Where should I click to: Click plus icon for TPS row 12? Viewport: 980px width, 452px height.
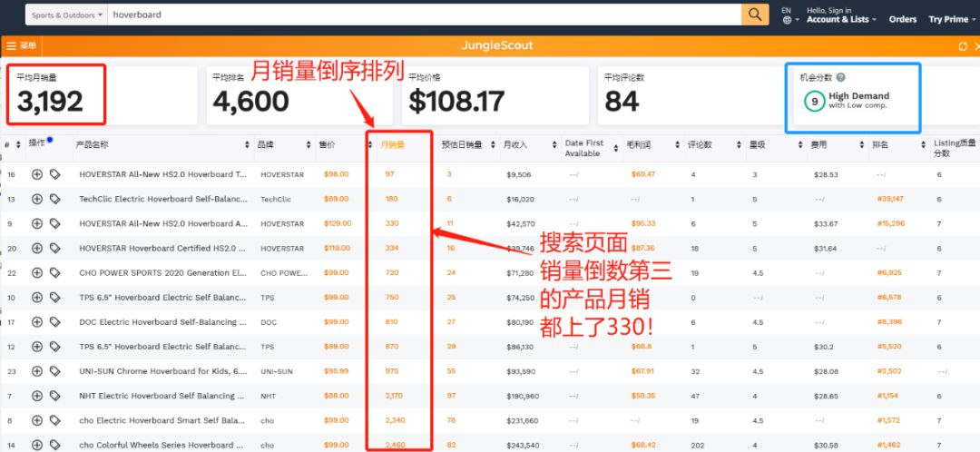coord(37,347)
